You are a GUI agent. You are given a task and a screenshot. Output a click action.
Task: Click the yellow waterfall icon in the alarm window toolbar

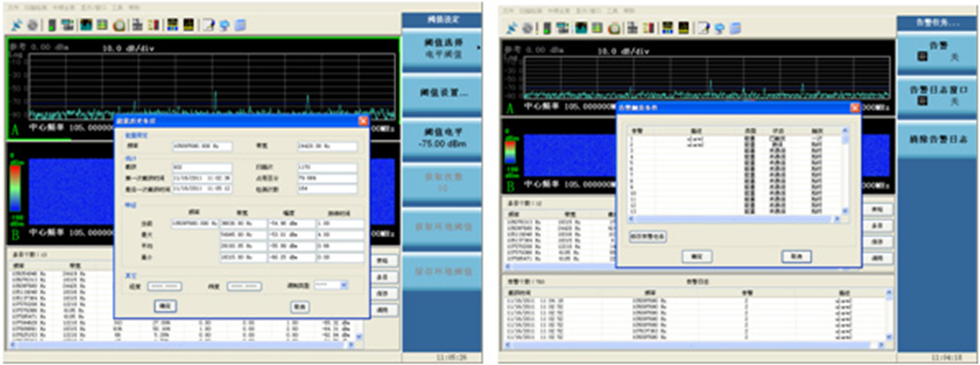685,28
